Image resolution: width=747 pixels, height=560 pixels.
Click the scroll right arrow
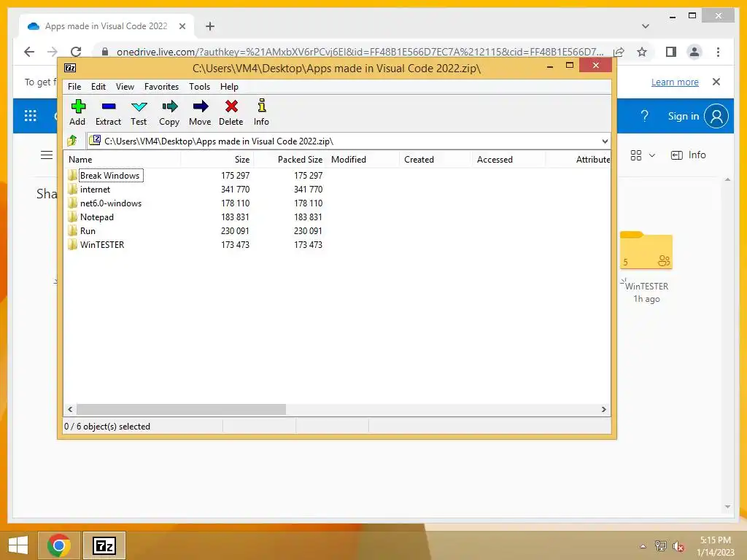click(603, 410)
